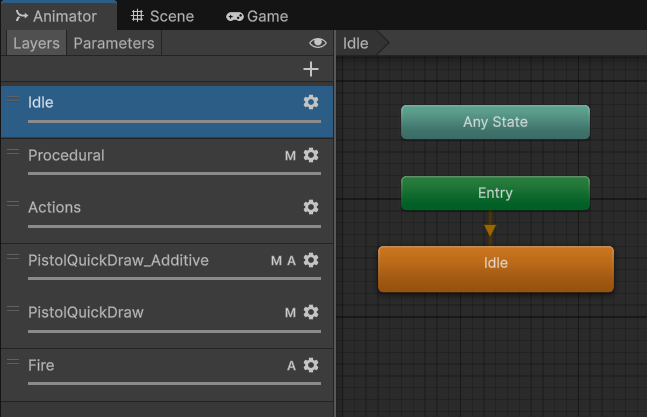The image size is (647, 417).
Task: Select the PistolQuickDraw_Additive layer
Action: pyautogui.click(x=167, y=269)
